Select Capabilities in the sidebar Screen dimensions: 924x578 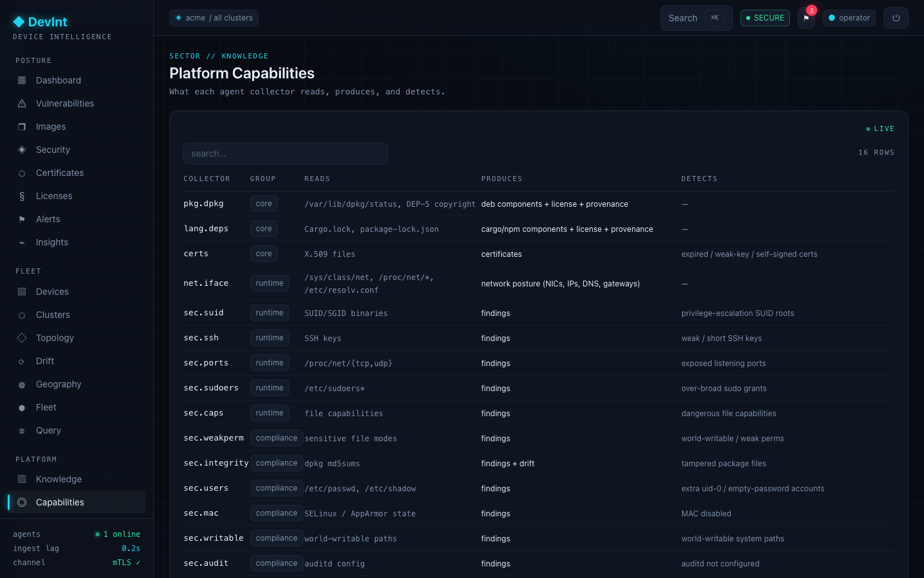click(77, 502)
